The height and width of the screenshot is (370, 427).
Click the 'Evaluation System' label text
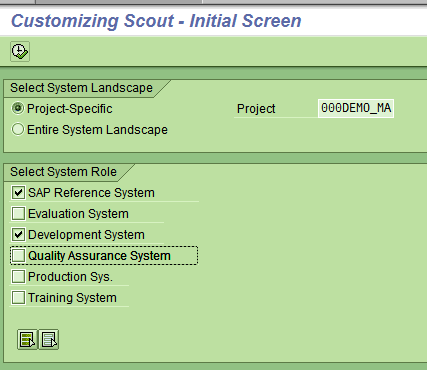[78, 214]
